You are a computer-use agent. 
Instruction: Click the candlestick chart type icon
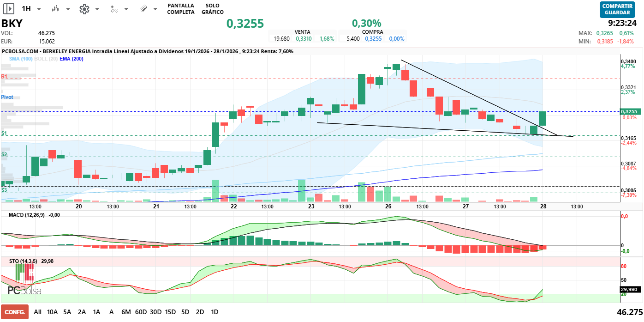tap(55, 9)
